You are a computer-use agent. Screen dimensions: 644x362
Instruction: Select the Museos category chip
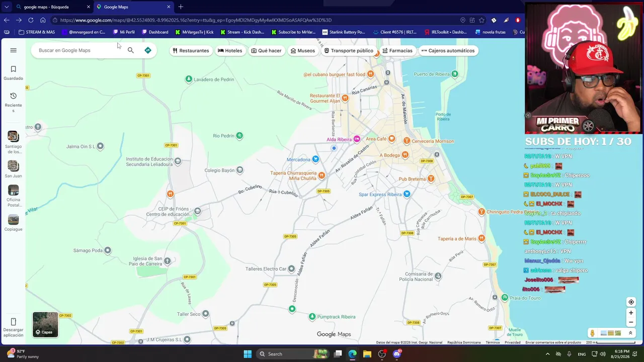pos(303,51)
